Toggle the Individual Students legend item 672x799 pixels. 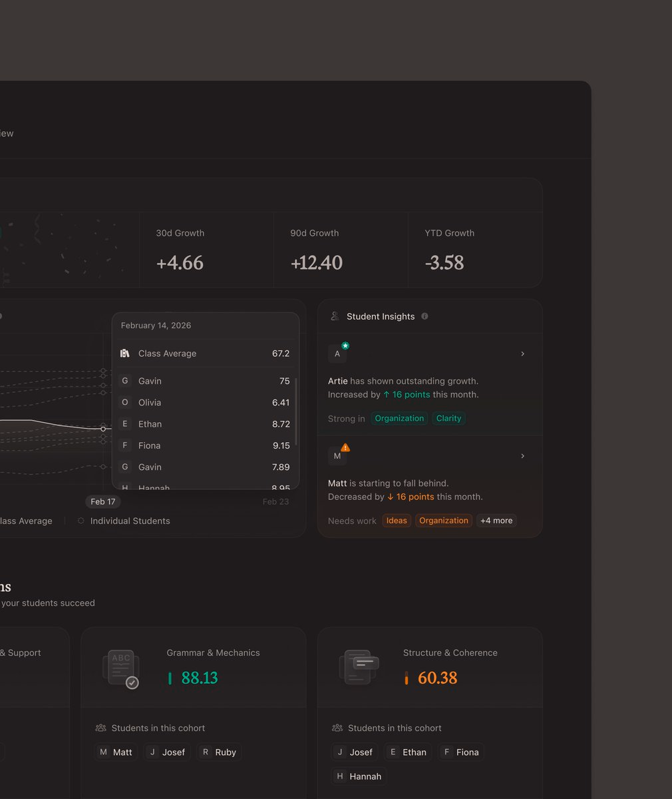(x=124, y=521)
